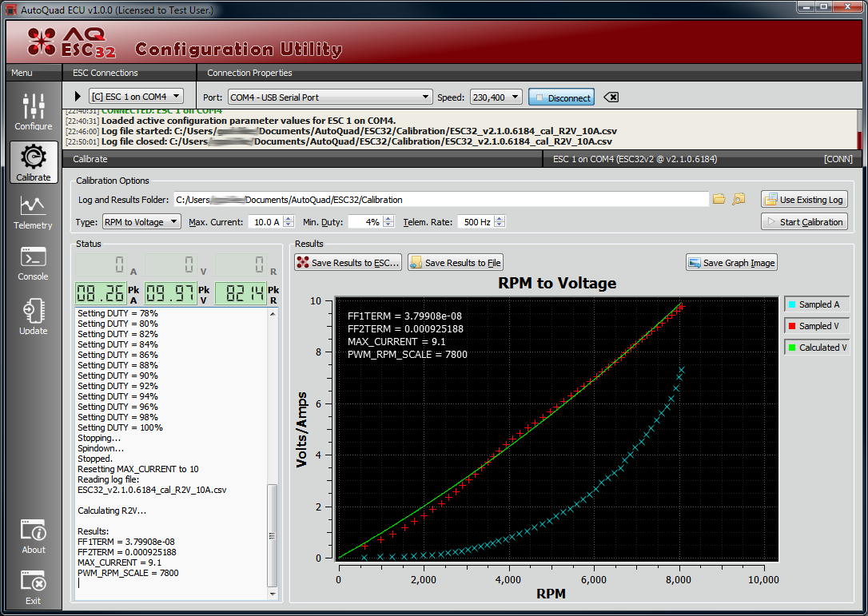The width and height of the screenshot is (868, 616).
Task: Open the ESC 1 on COM4 dropdown
Action: (136, 97)
